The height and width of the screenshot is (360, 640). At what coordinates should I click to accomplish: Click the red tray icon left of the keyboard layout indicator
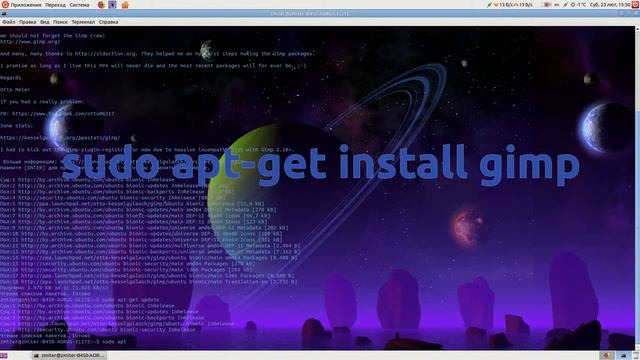click(x=547, y=5)
